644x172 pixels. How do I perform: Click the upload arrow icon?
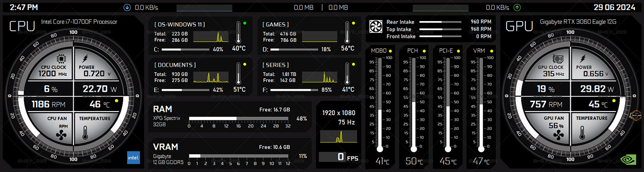517,7
